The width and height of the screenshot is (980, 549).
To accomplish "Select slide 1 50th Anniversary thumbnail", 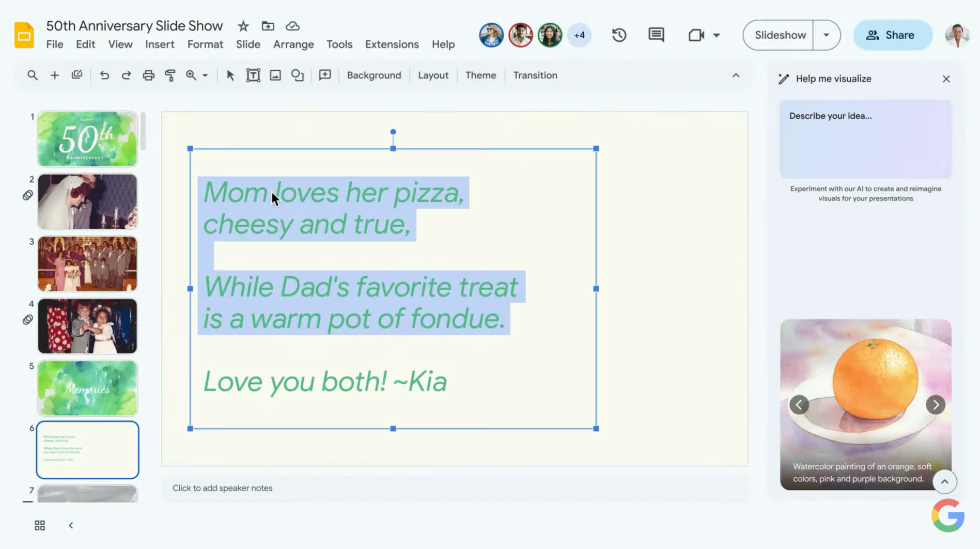I will pyautogui.click(x=87, y=139).
